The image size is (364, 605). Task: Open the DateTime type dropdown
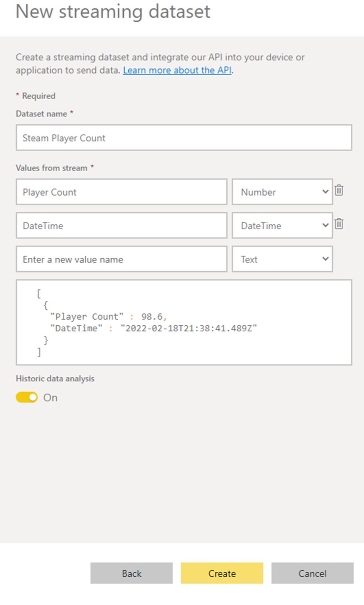(x=282, y=226)
